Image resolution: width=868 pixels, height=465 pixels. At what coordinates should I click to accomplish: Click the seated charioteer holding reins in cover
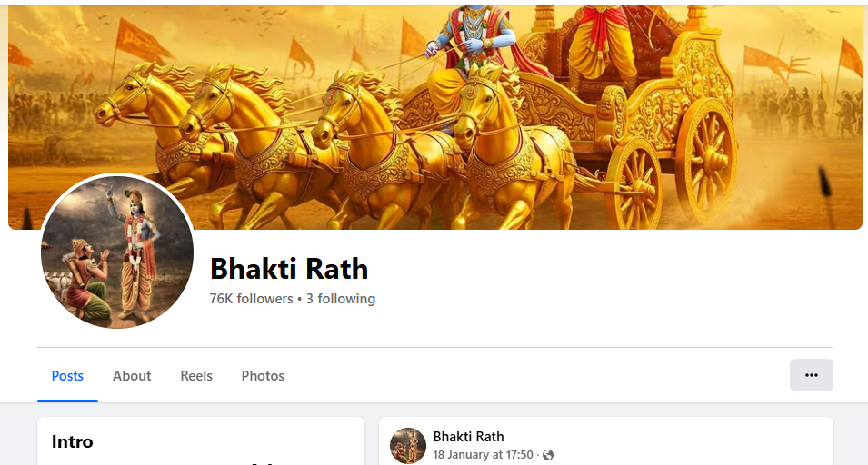(465, 50)
